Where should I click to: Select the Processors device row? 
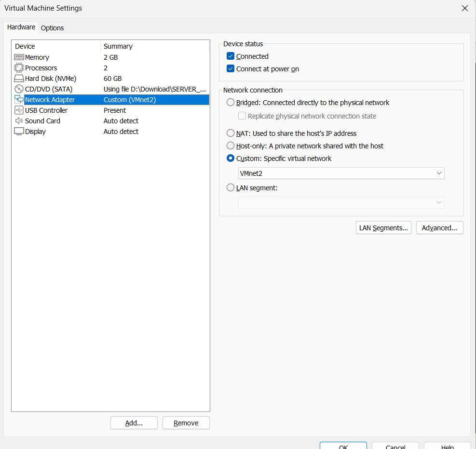click(x=110, y=68)
